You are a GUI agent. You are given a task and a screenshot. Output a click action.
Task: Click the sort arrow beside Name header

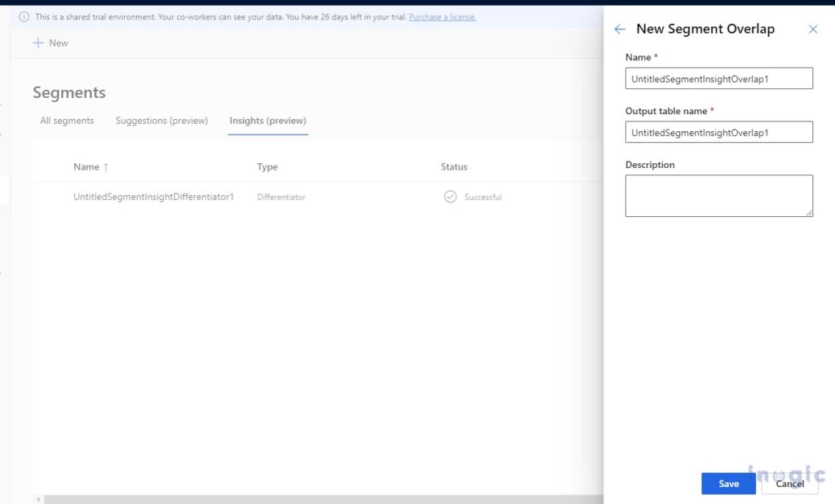pyautogui.click(x=106, y=166)
